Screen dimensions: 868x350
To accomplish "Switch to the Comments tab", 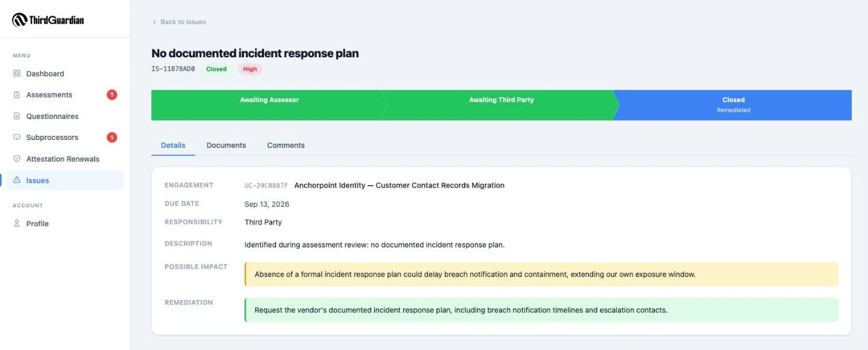I will 286,145.
